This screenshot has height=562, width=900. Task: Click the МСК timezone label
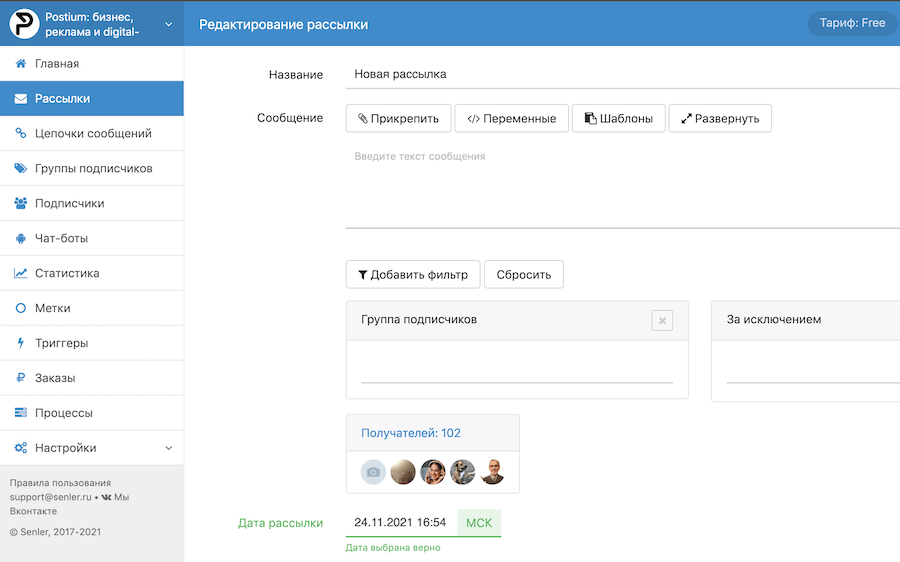(479, 523)
